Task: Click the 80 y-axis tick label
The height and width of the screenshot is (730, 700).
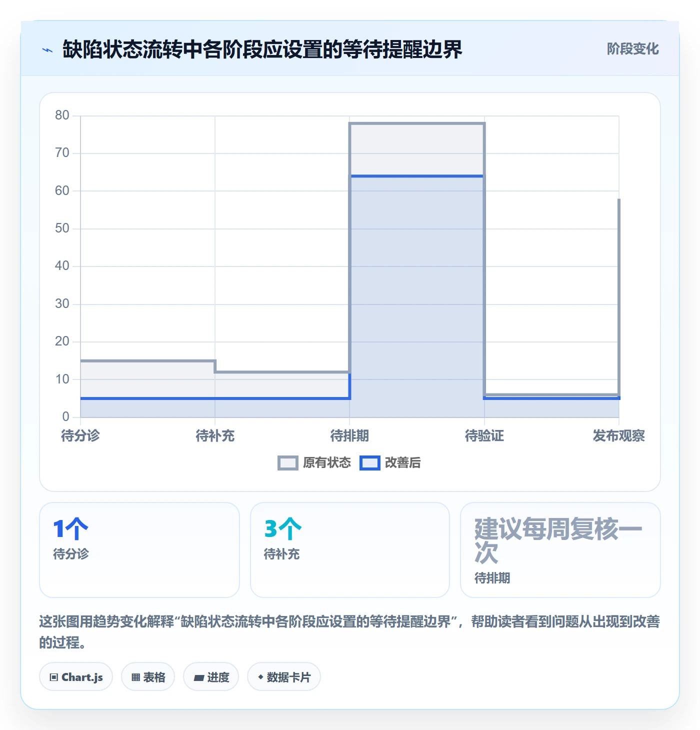Action: click(x=62, y=115)
